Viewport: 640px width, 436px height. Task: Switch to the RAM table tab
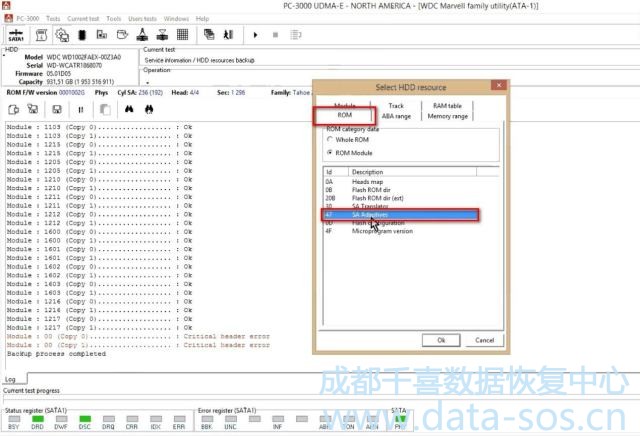(447, 105)
